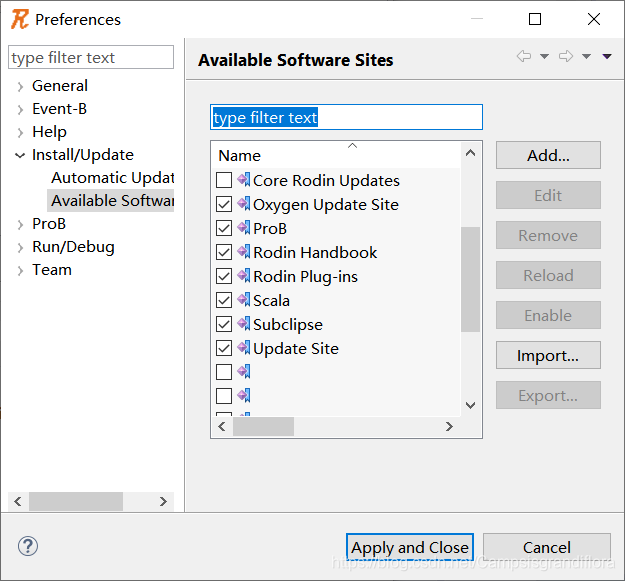Uncheck the Rodin Plug-ins checkbox
The image size is (625, 581).
click(224, 276)
